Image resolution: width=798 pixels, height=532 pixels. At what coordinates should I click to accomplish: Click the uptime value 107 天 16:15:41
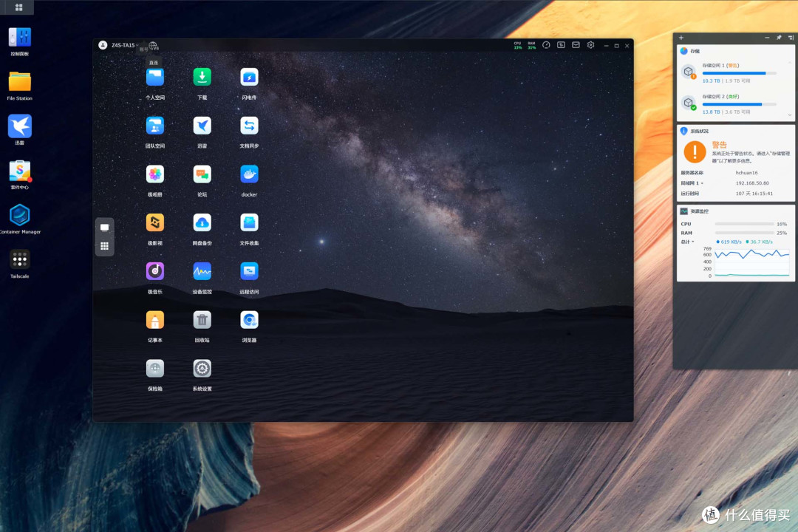click(x=754, y=194)
